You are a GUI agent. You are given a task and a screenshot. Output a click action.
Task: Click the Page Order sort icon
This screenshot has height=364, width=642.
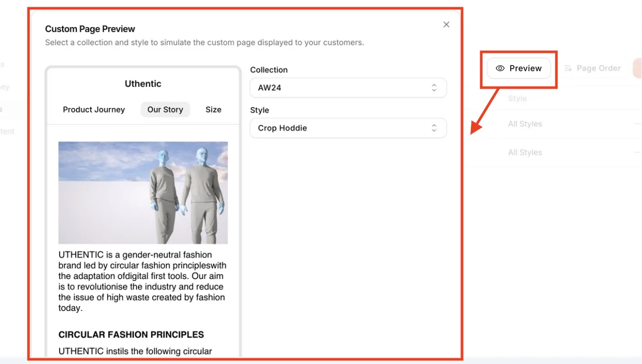point(568,68)
